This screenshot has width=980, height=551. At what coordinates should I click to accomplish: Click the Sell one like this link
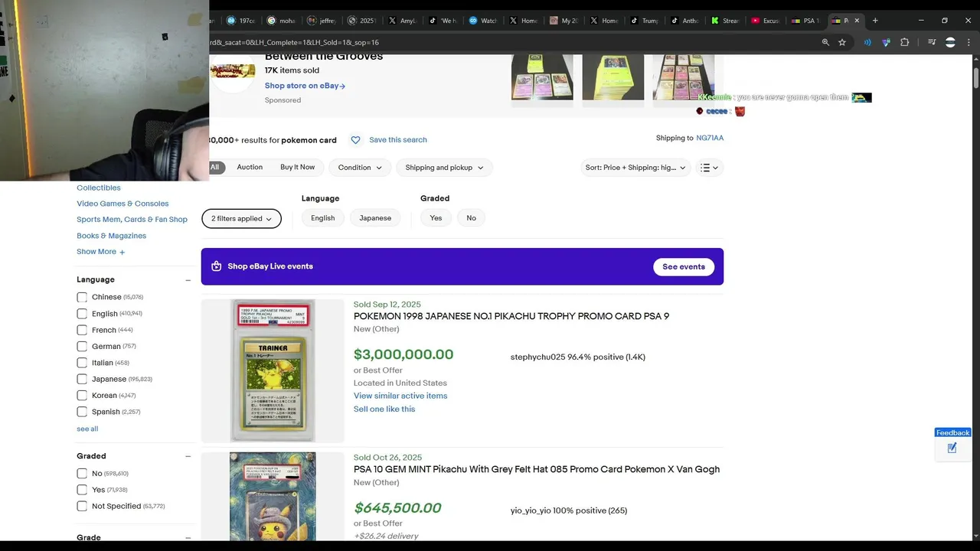(x=384, y=409)
